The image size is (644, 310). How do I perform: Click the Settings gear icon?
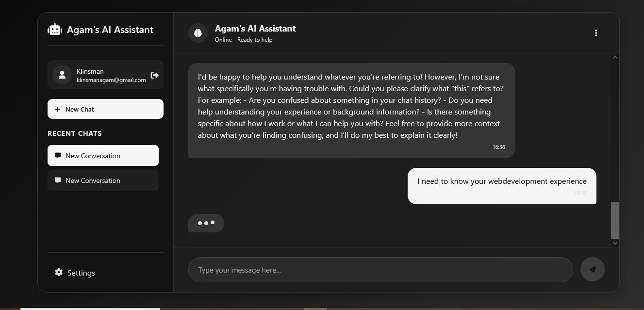59,272
